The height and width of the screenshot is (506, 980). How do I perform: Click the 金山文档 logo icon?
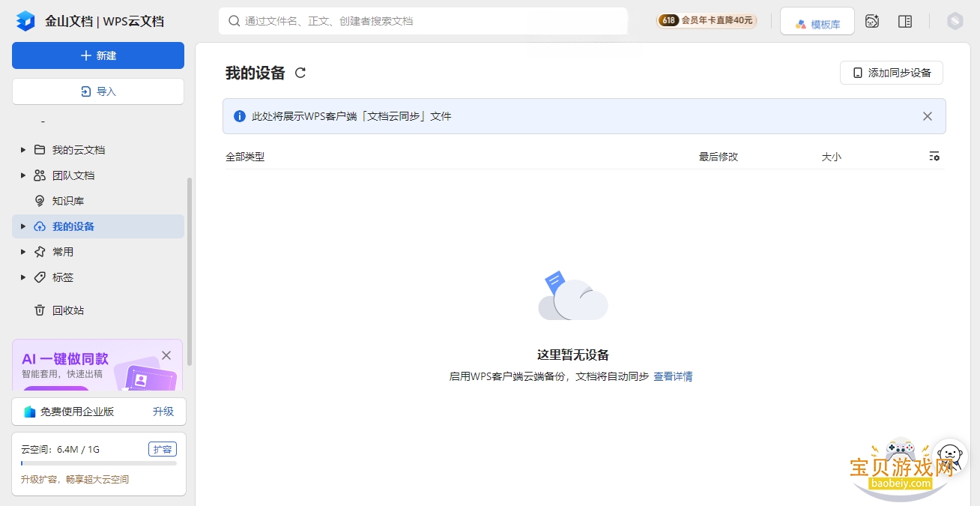tap(25, 21)
